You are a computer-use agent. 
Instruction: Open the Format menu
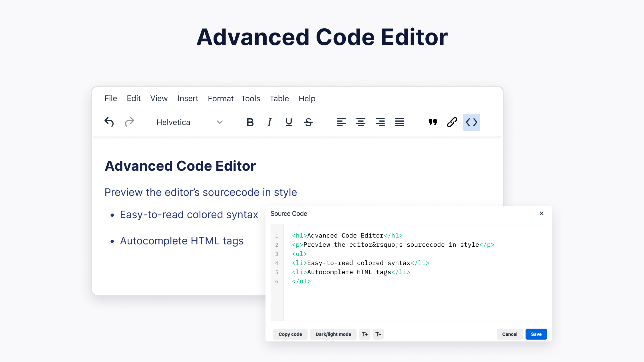[220, 98]
